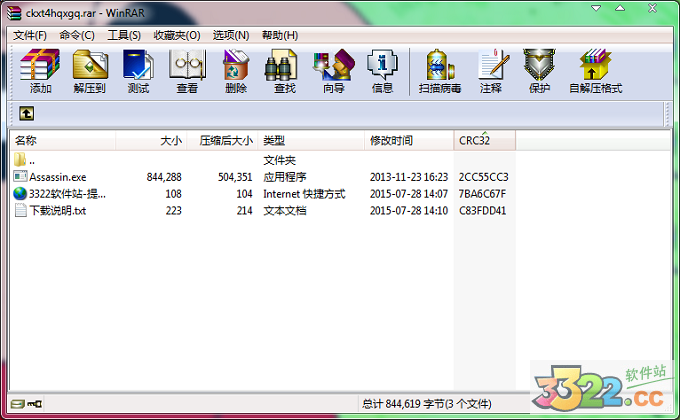This screenshot has height=420, width=680.
Task: Click the size 108 cell
Action: coord(173,194)
